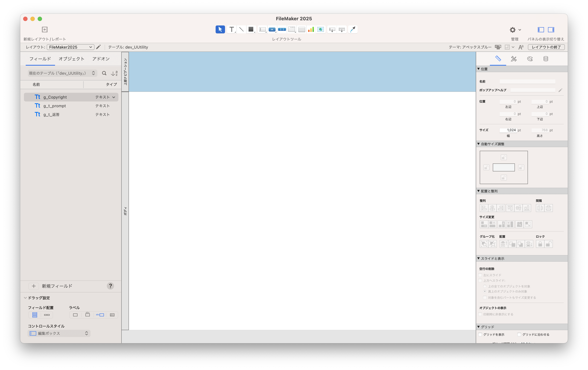Viewport: 588px width, 370px height.
Task: Open the 管理 gear menu
Action: (x=515, y=30)
